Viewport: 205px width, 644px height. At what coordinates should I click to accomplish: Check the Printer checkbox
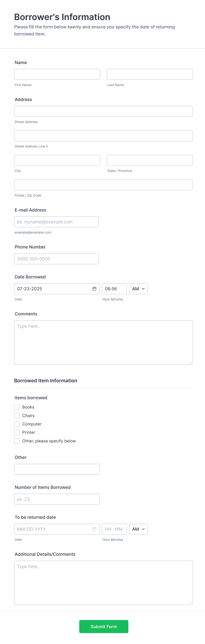pos(17,432)
